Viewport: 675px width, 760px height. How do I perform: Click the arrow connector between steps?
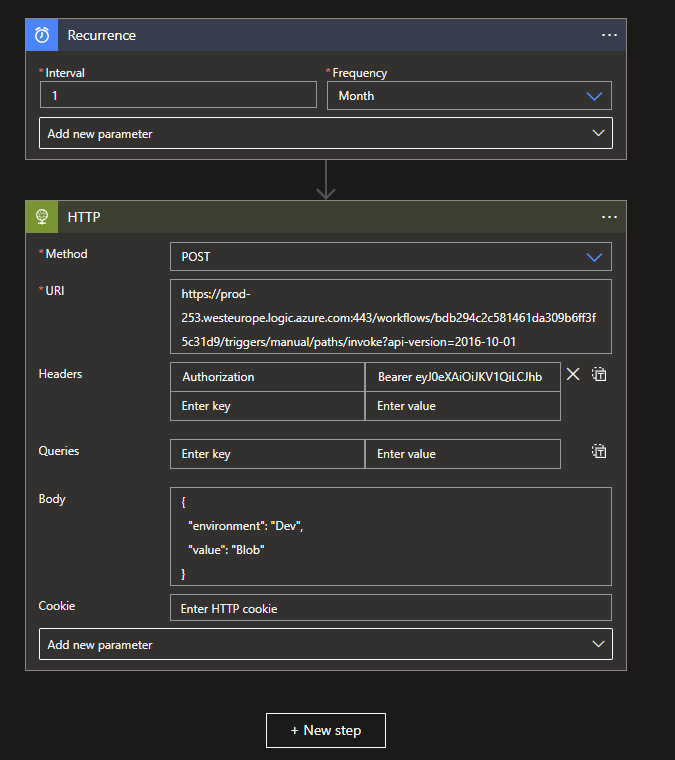(x=326, y=180)
